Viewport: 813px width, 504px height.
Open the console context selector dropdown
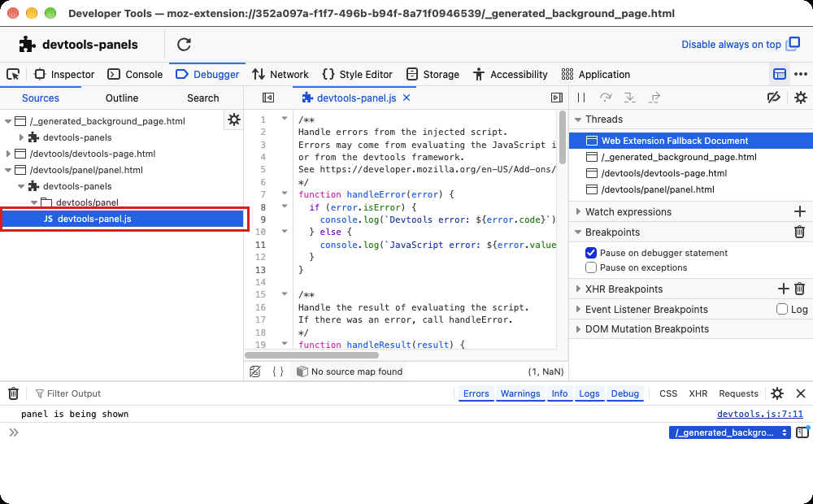(x=729, y=432)
